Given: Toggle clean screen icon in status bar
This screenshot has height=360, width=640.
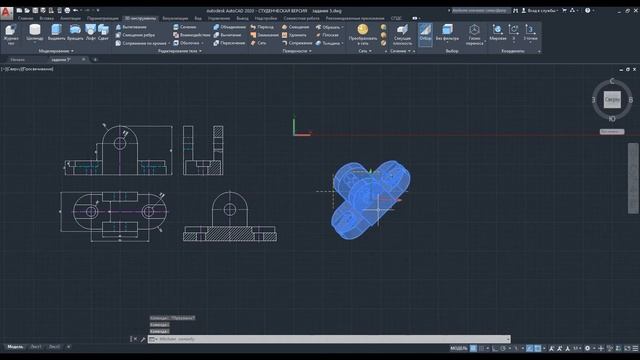Looking at the screenshot, I should pos(627,348).
